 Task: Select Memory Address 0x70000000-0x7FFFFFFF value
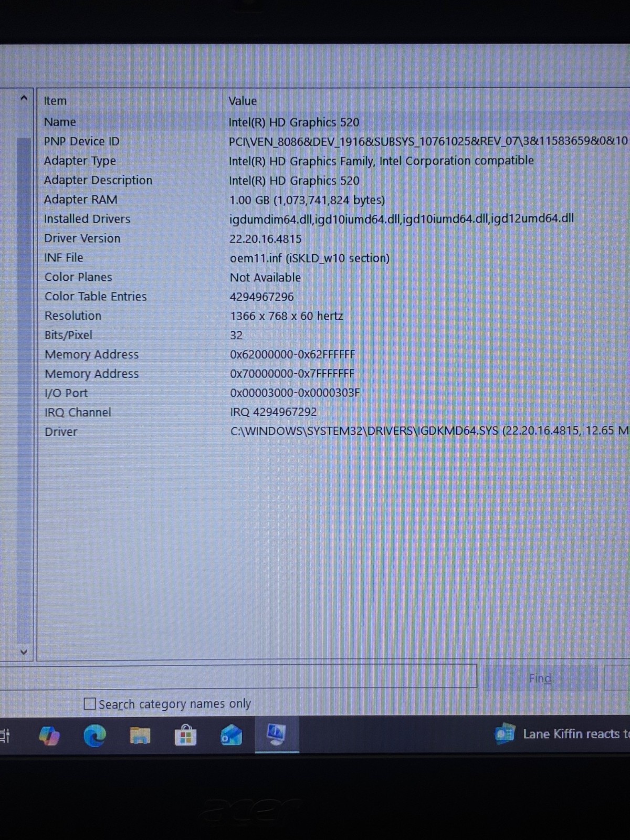coord(292,373)
